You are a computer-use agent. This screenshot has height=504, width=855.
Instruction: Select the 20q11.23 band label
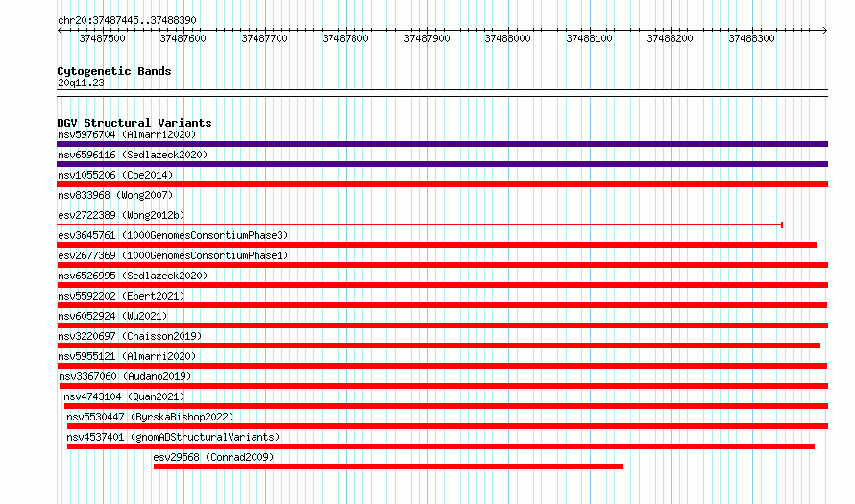tap(81, 83)
